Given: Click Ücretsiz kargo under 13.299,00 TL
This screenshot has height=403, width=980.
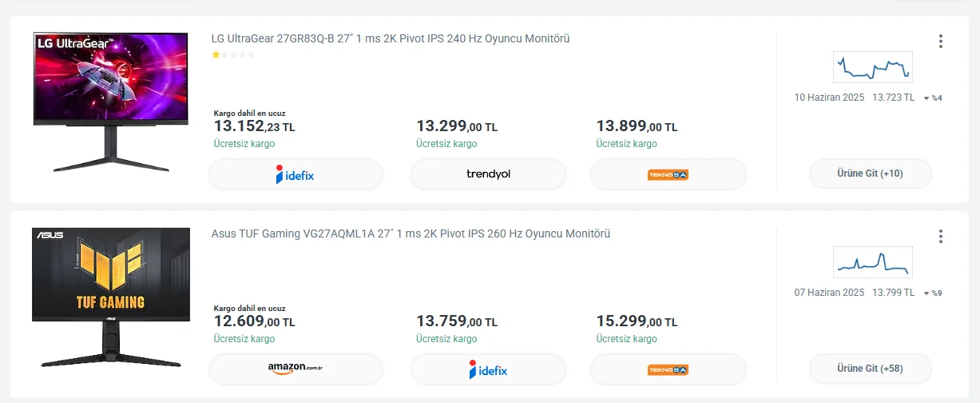Looking at the screenshot, I should (x=446, y=144).
